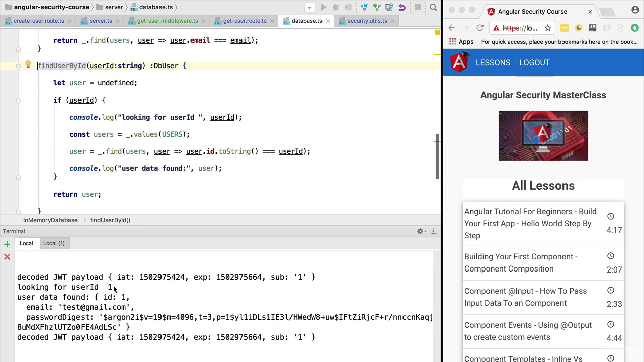644x362 pixels.
Task: Add new terminal session with green plus
Action: [7, 244]
